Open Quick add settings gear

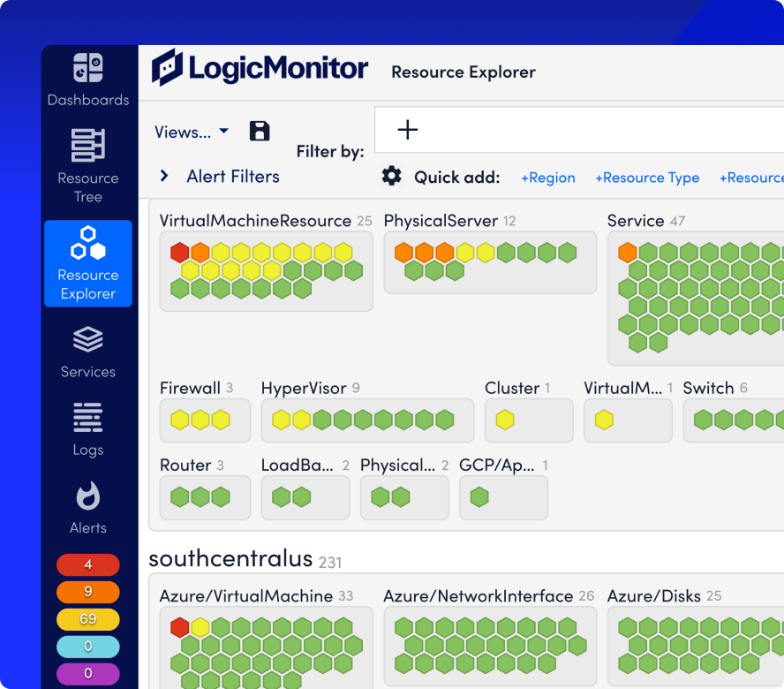pos(391,176)
